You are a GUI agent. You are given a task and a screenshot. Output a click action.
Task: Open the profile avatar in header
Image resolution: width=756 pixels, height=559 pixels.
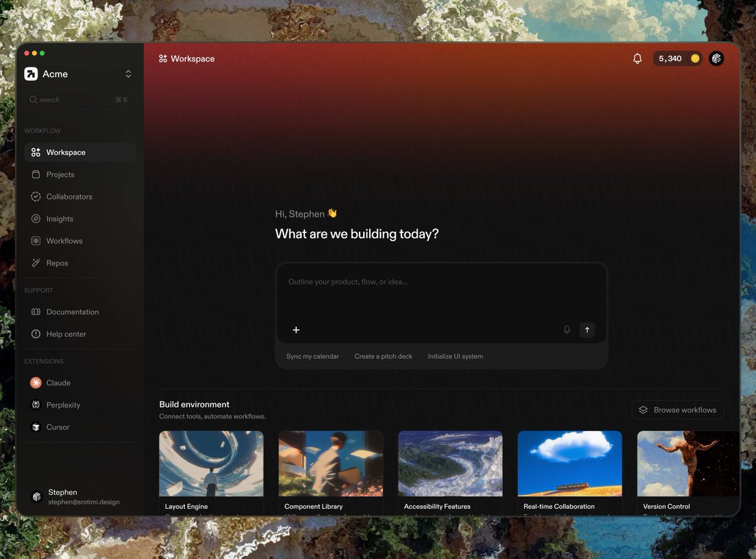[716, 59]
